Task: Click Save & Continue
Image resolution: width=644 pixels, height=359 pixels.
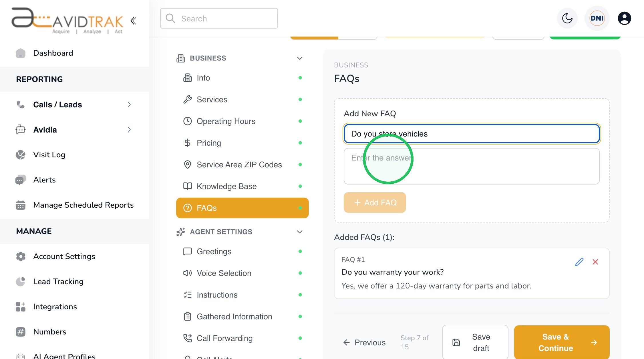Action: pos(562,342)
